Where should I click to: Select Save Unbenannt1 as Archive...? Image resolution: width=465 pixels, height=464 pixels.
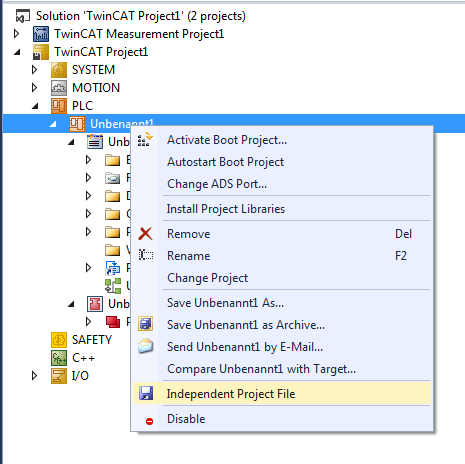(282, 325)
